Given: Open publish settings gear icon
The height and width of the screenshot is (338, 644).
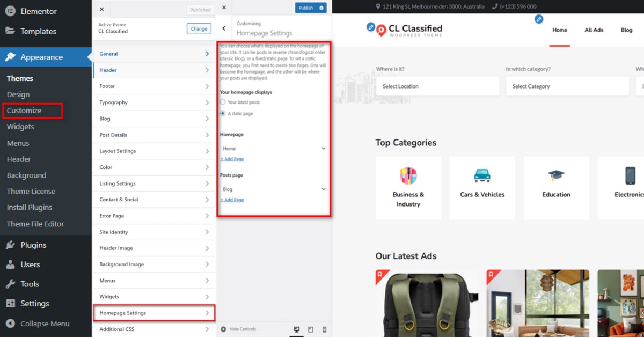Looking at the screenshot, I should (321, 8).
